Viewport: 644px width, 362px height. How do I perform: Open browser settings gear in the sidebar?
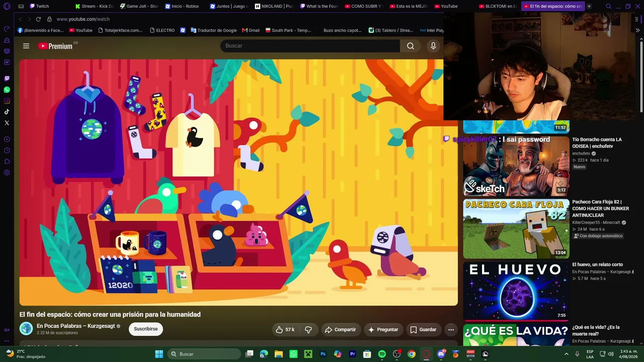point(7,172)
